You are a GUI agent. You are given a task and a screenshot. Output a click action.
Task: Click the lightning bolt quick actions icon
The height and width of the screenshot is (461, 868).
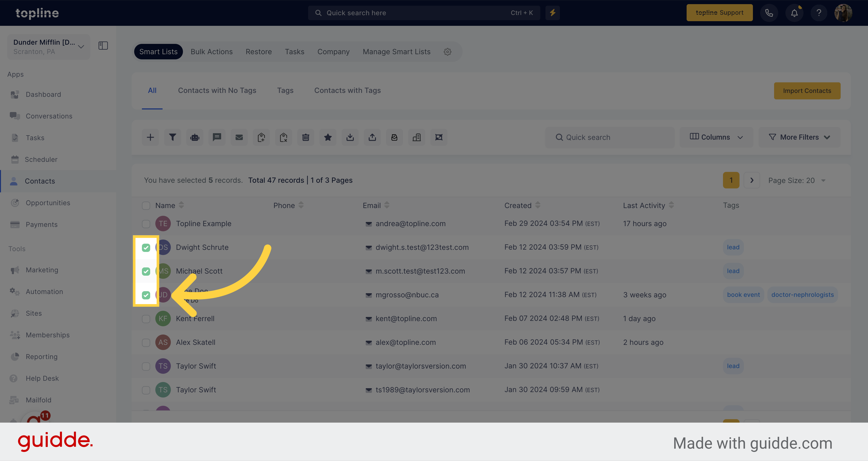tap(553, 13)
